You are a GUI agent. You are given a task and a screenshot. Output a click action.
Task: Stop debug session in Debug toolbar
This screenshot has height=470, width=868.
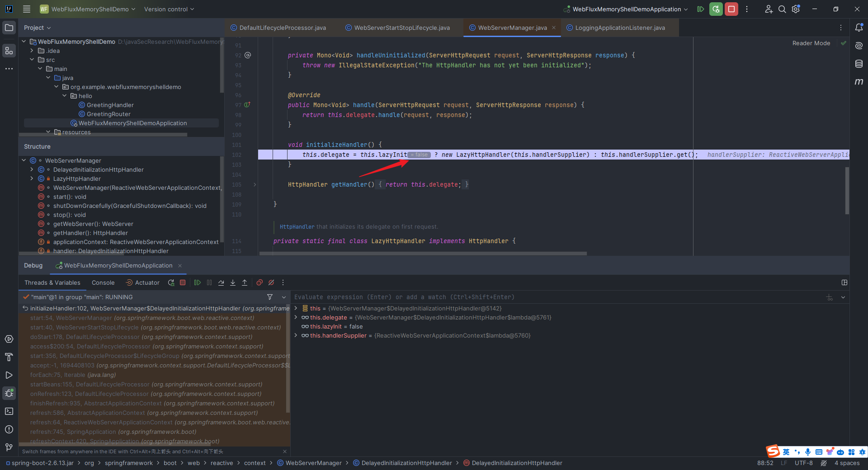pyautogui.click(x=183, y=283)
